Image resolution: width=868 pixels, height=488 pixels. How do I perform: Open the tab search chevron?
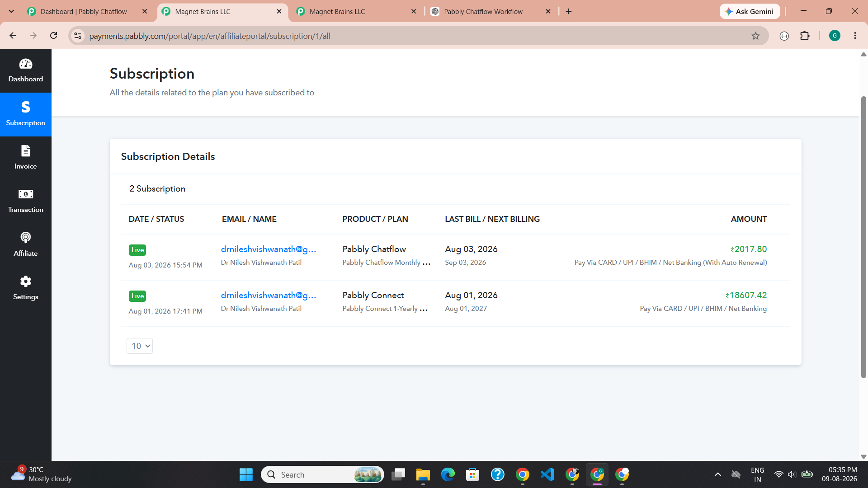coord(11,11)
